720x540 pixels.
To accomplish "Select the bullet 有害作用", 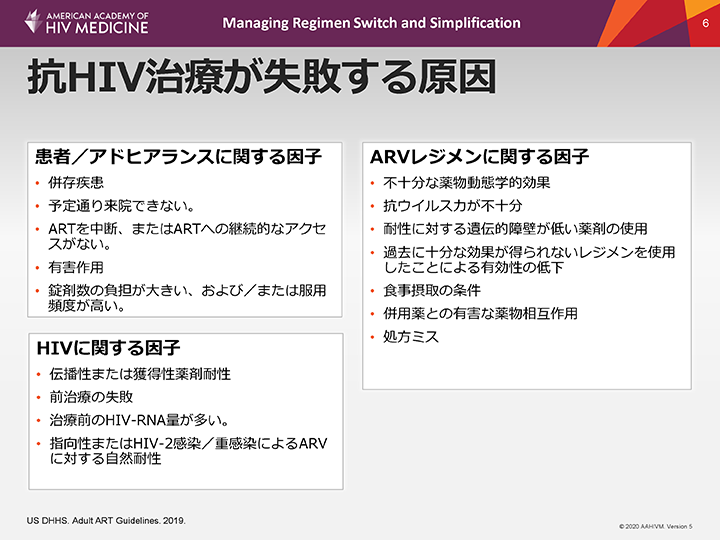I will tap(76, 266).
